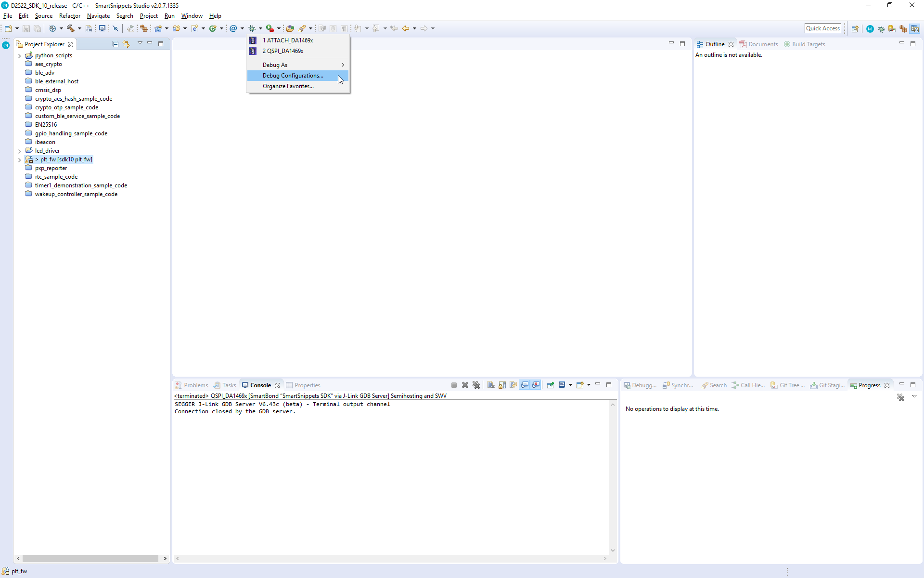Click the Debug bug icon in toolbar
Screen dimensions: 924x578
click(x=252, y=28)
